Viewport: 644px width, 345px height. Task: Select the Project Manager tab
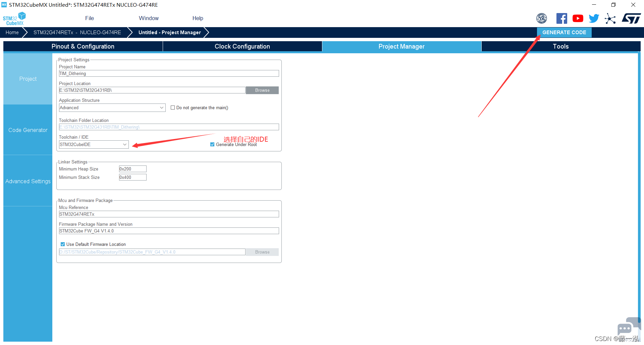click(x=401, y=46)
